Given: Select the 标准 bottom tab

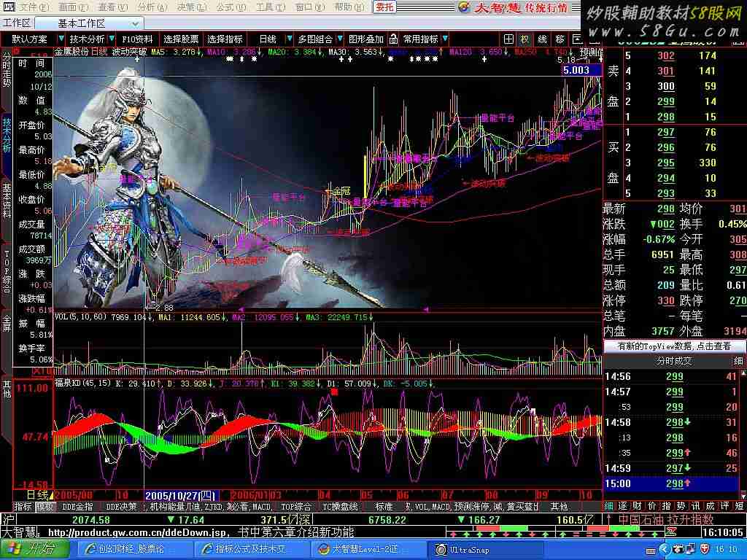Looking at the screenshot, I should 384,506.
